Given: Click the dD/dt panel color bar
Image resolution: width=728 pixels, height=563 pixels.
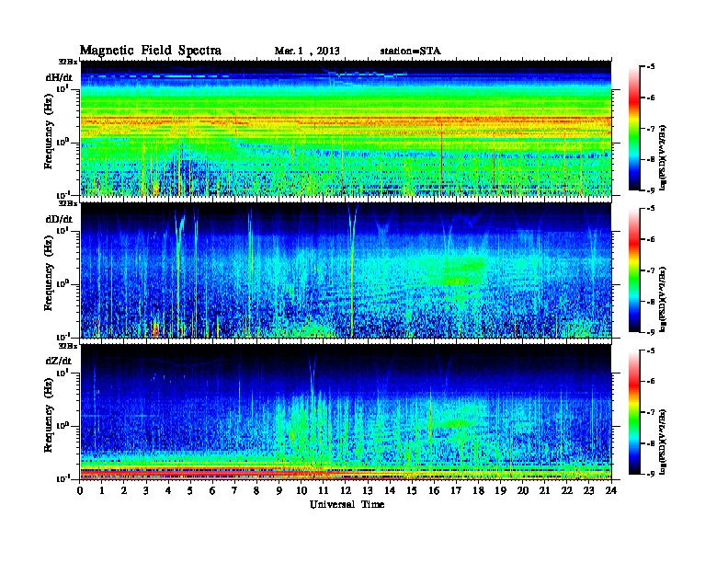Looking at the screenshot, I should pos(634,270).
